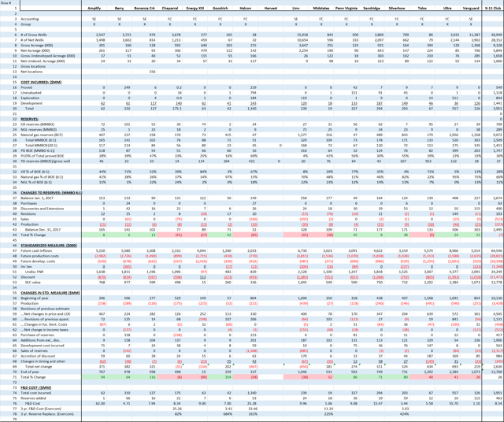The height and width of the screenshot is (422, 504).
Task: Click the 'Row #' label cell
Action: (x=7, y=3)
